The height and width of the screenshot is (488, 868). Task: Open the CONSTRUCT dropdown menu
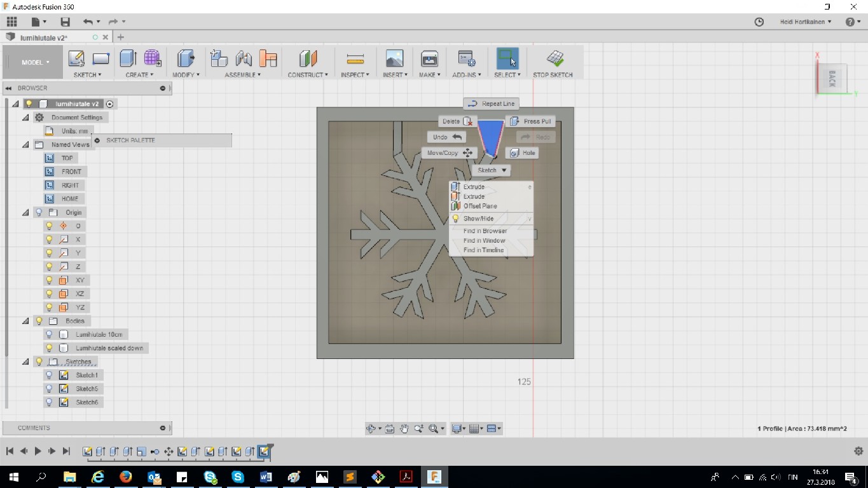[308, 75]
